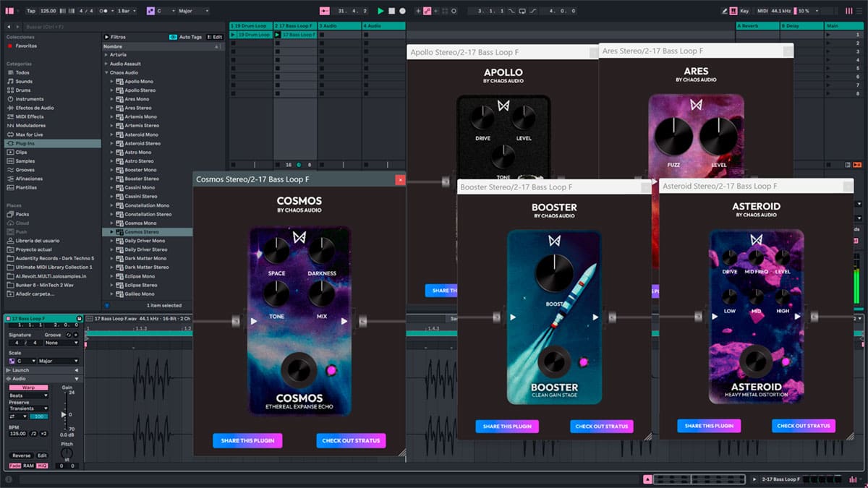
Task: Click the DRIVE knob on Apollo pedal
Action: [483, 118]
